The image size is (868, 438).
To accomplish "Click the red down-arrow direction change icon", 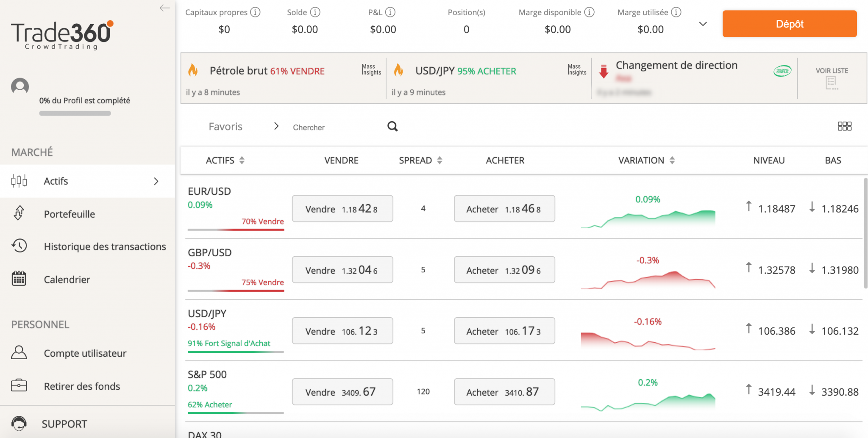I will 604,71.
